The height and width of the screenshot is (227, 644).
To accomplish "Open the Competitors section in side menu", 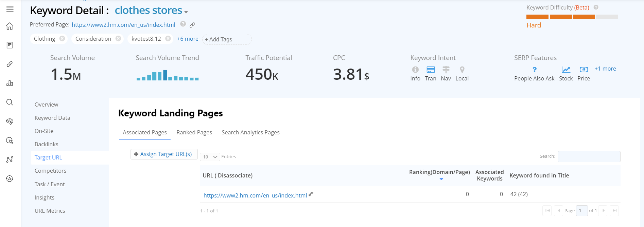I will (50, 171).
